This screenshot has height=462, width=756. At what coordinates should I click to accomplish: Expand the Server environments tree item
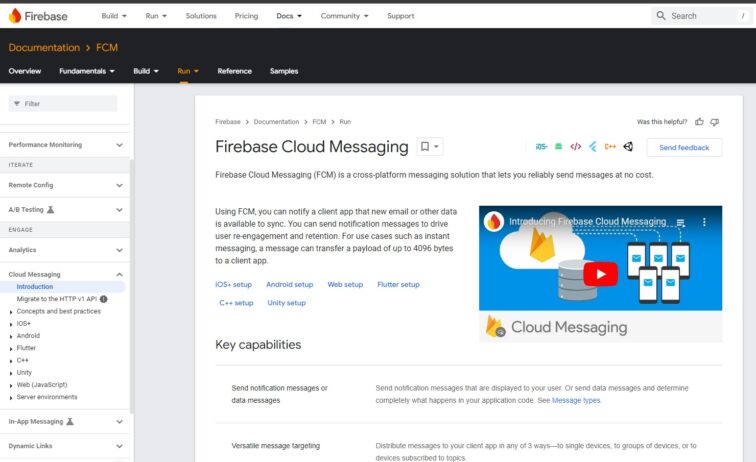pos(11,398)
